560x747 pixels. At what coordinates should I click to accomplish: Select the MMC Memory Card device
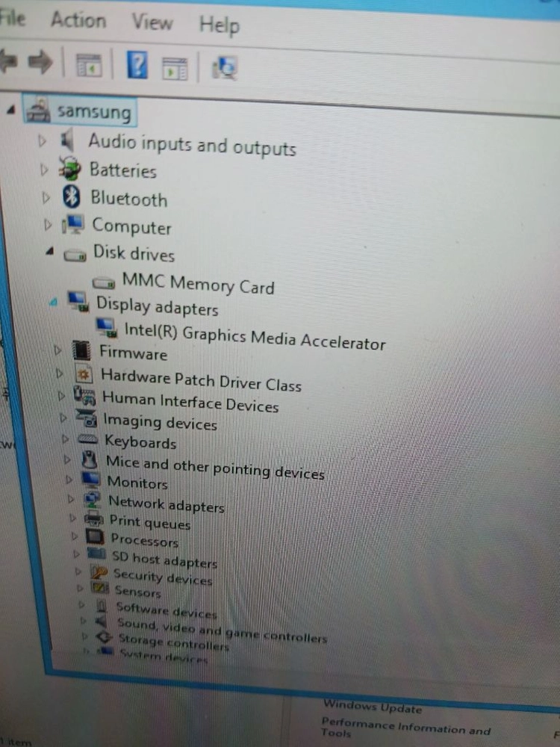pos(198,283)
